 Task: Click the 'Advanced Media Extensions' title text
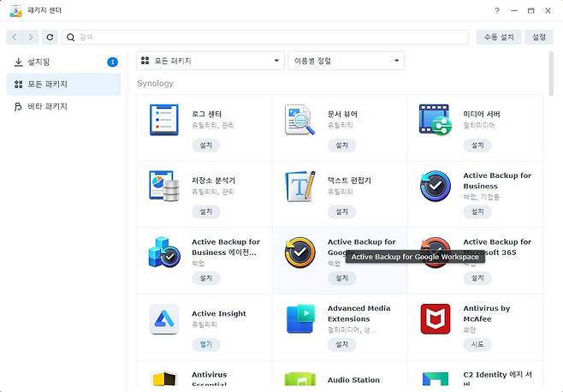coord(359,313)
